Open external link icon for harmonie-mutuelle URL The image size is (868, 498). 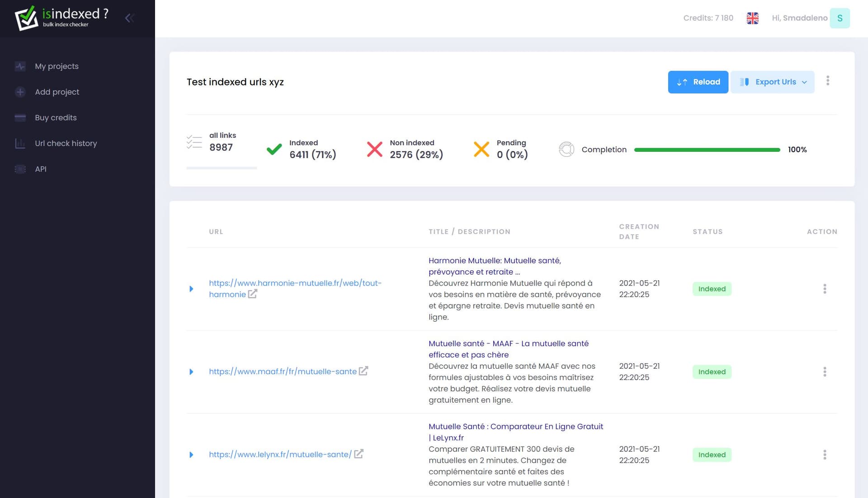[x=253, y=294]
